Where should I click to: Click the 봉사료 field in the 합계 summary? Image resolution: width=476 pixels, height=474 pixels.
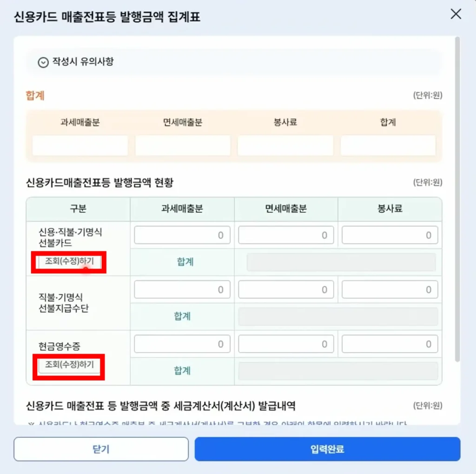285,145
